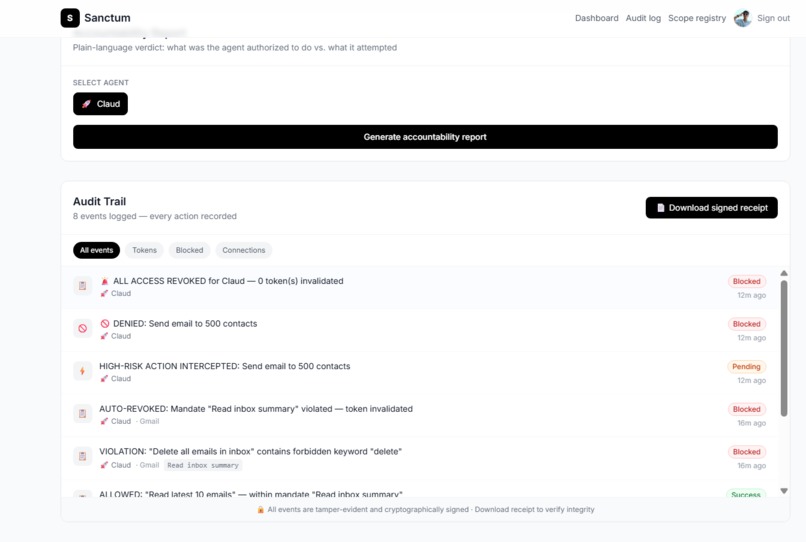Generate accountability report
The height and width of the screenshot is (542, 806).
point(425,137)
